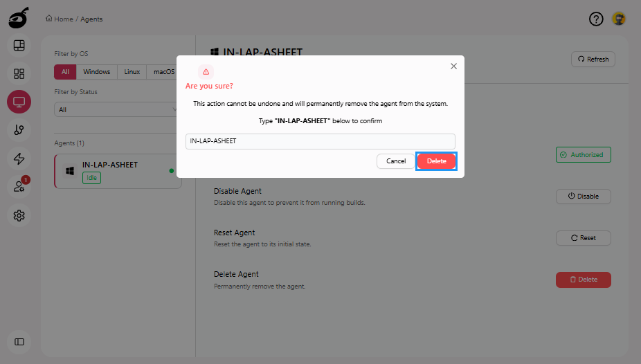This screenshot has height=364, width=641.
Task: Select the IN-LAP-ASHEET agent card
Action: click(118, 171)
